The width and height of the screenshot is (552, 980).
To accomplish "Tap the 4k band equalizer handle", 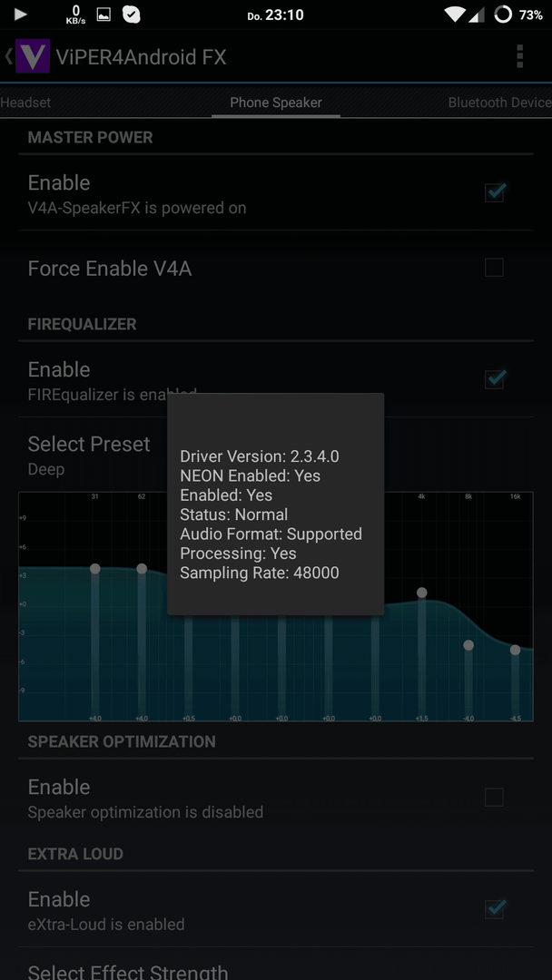I will [x=422, y=593].
